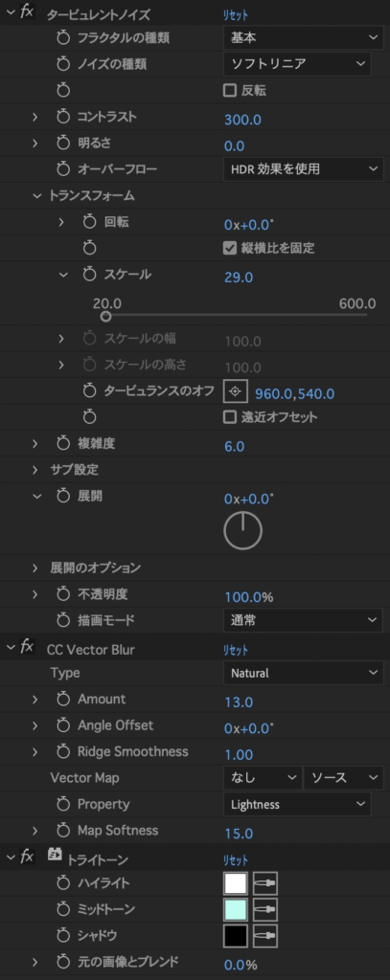Click the stopwatch icon for コントラスト

tap(63, 117)
